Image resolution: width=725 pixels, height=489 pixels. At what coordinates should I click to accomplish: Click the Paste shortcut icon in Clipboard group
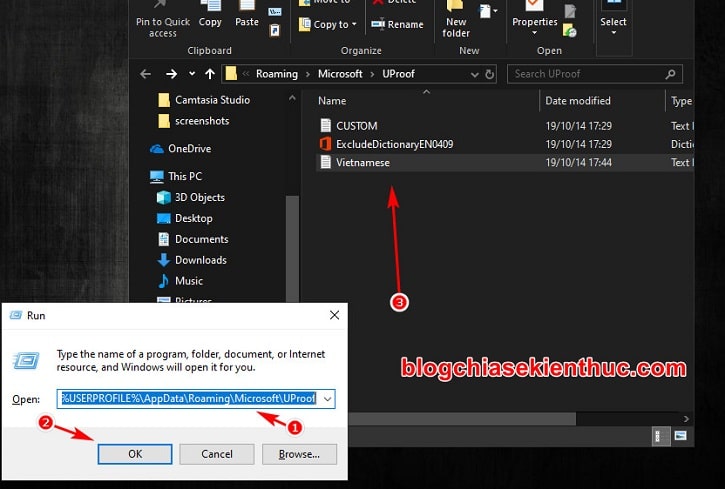point(275,31)
